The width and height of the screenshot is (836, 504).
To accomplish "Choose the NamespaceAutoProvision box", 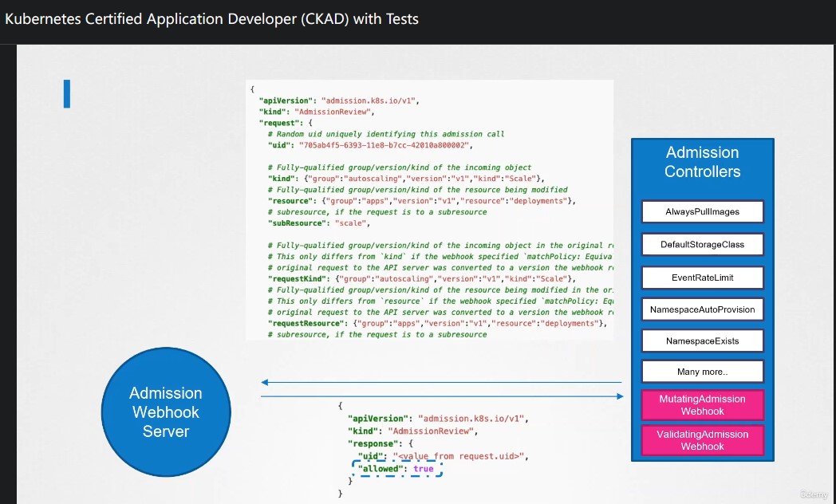I will [702, 309].
